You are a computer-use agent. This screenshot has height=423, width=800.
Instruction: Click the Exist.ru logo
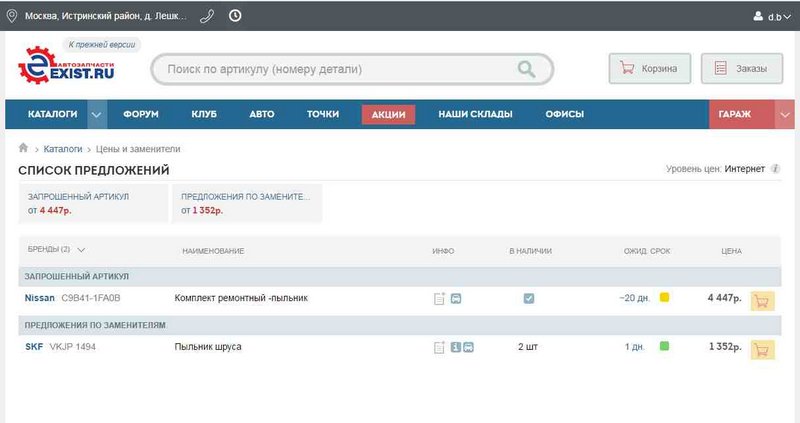pyautogui.click(x=66, y=65)
